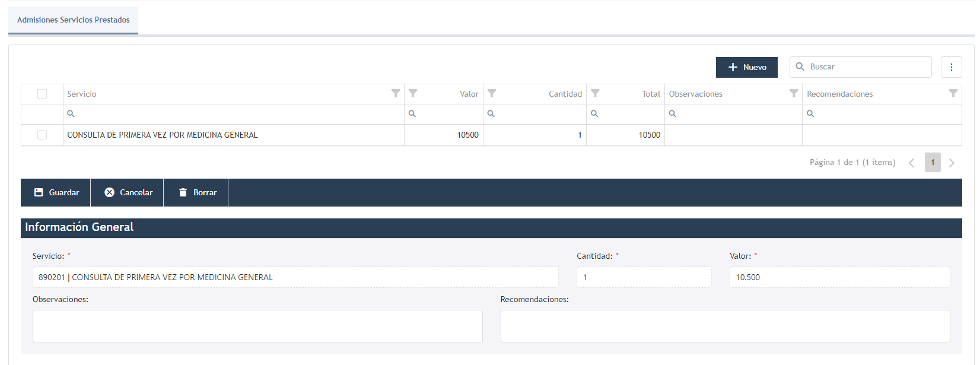980x365 pixels.
Task: Open the Total column filter icon
Action: coord(595,93)
